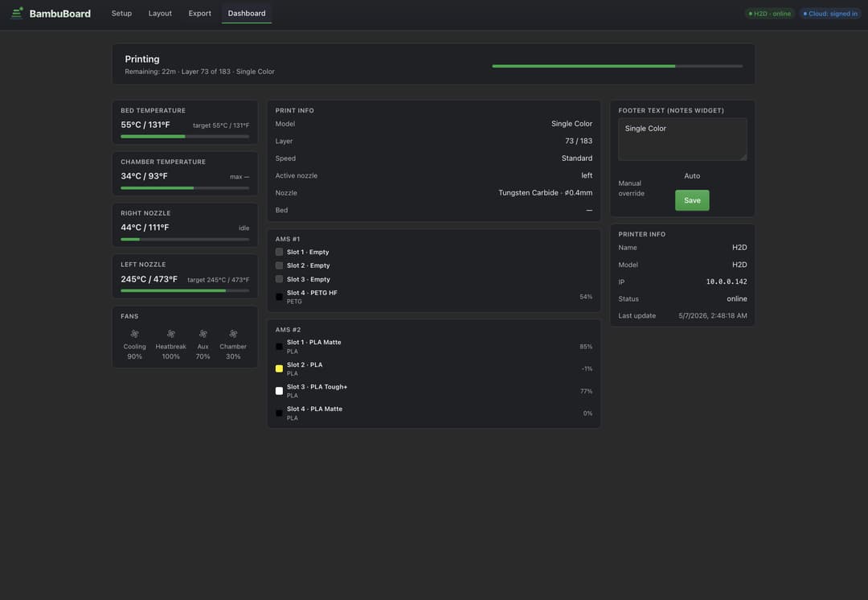Click 'Slot 2 · PLA' row label

[x=305, y=364]
